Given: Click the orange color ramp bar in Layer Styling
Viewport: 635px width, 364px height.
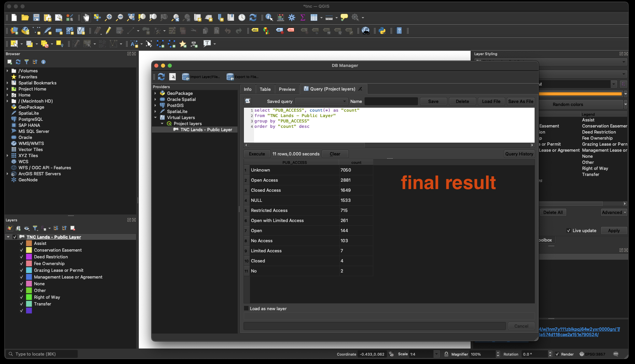Looking at the screenshot, I should [581, 94].
